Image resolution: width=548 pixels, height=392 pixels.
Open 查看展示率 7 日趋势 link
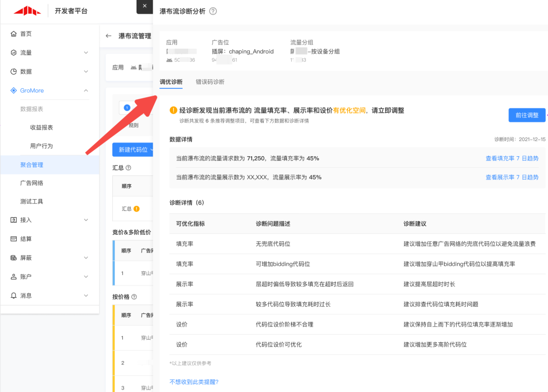pos(512,177)
